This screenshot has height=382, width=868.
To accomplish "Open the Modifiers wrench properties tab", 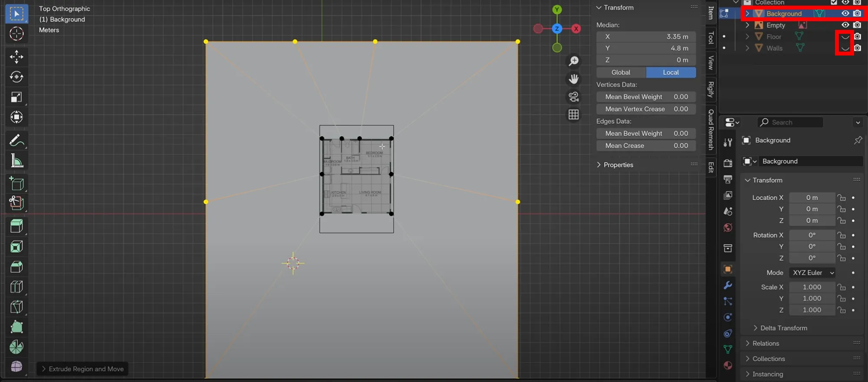I will click(728, 285).
